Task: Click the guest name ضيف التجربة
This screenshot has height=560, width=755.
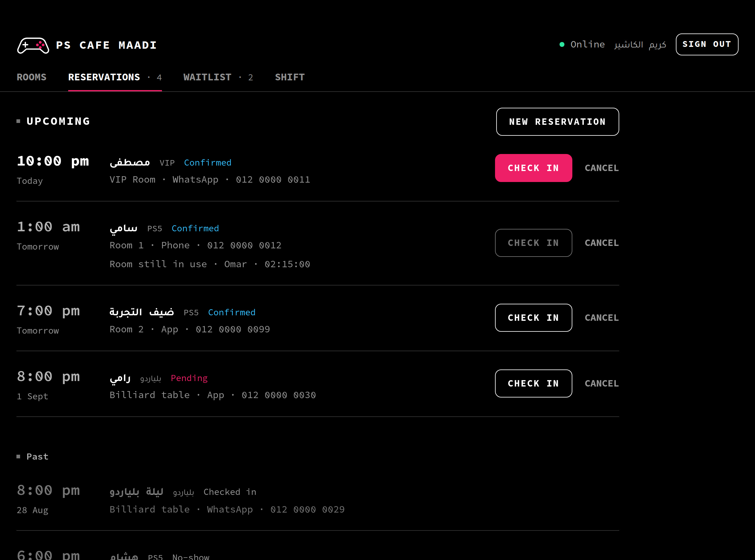Action: tap(142, 312)
